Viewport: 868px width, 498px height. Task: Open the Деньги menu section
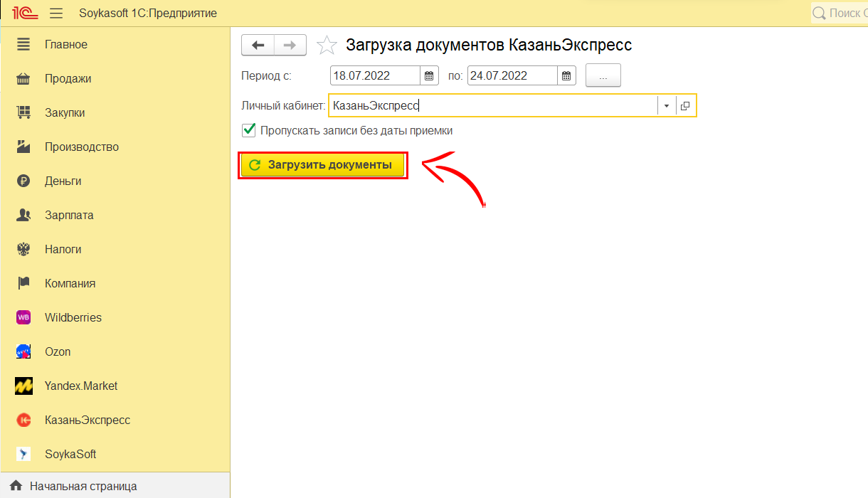pos(63,181)
